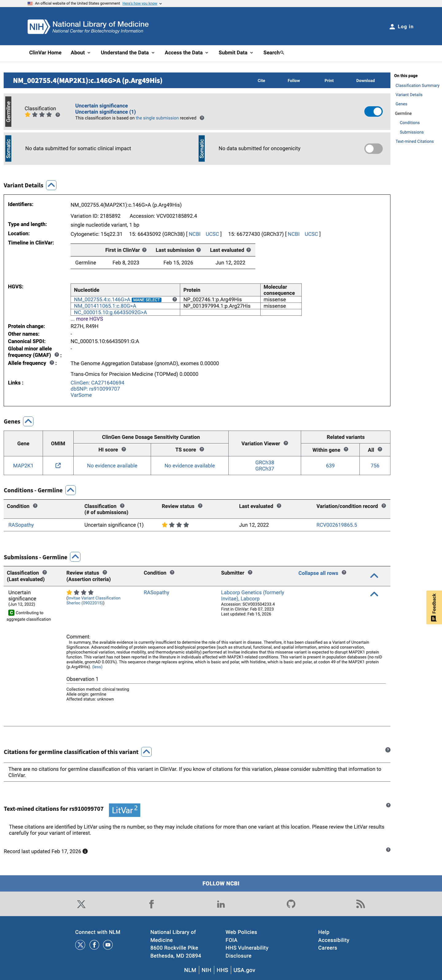Click help icon beside Last evaluated in timeline
Image resolution: width=442 pixels, height=980 pixels.
(x=248, y=250)
